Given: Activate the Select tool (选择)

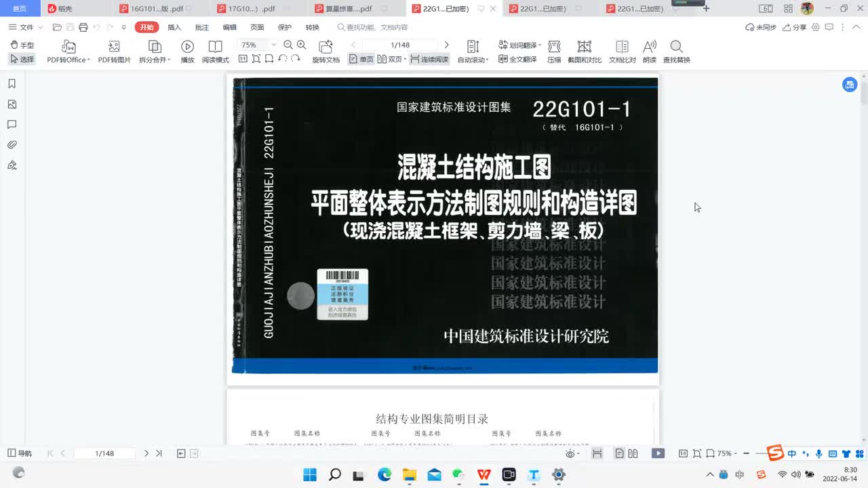Looking at the screenshot, I should [x=22, y=60].
